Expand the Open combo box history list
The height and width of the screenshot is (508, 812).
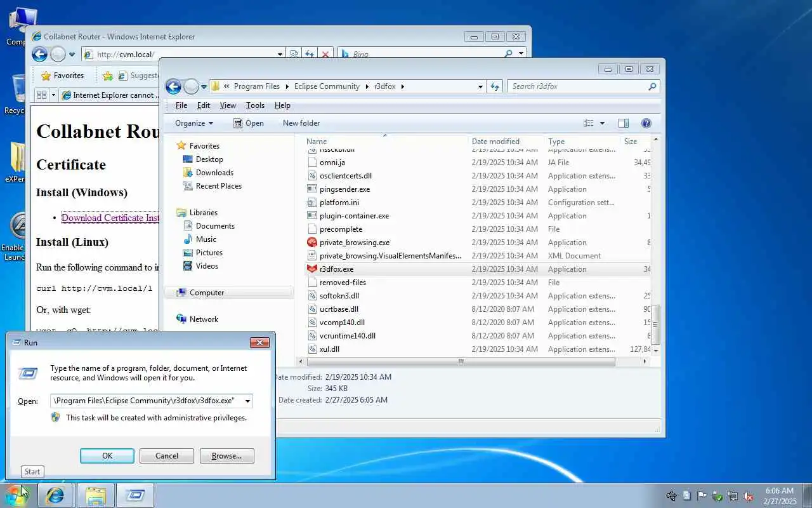(247, 401)
